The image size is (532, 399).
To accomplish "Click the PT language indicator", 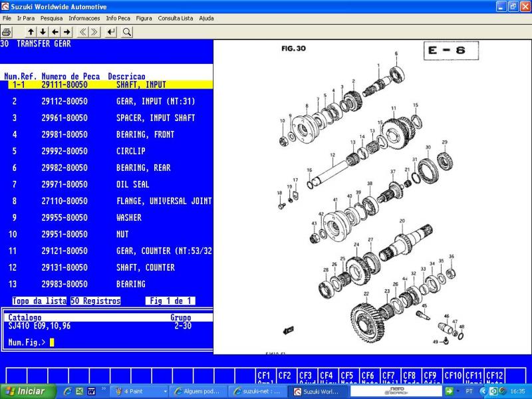I will pyautogui.click(x=469, y=391).
